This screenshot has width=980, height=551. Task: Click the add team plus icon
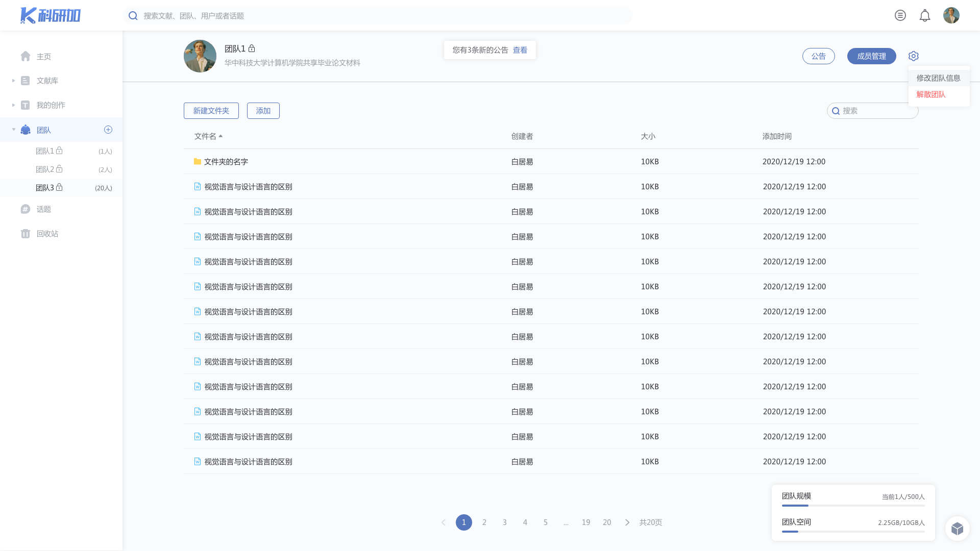click(108, 130)
